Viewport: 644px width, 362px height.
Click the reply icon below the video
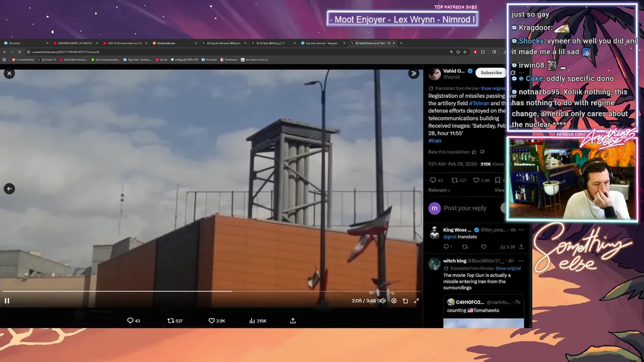(x=130, y=321)
